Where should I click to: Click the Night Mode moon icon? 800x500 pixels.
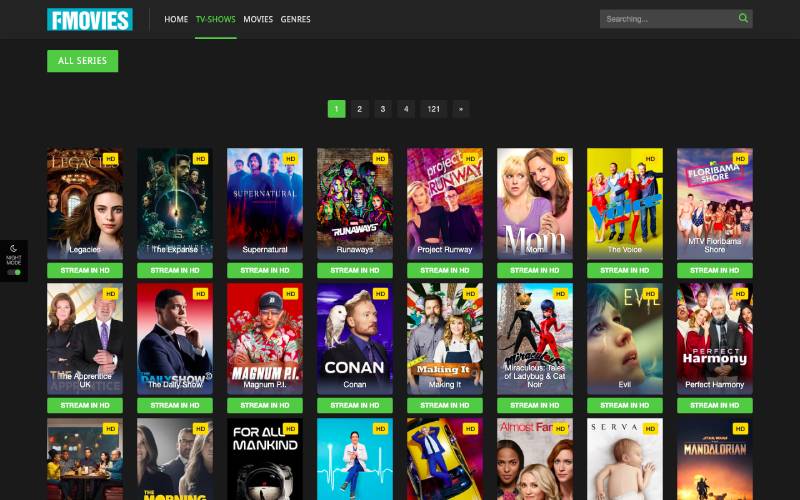click(x=14, y=248)
